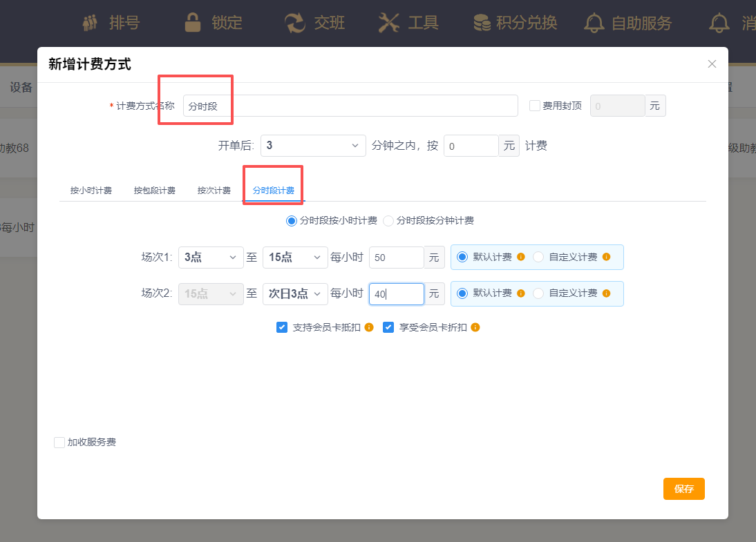Select 分时段按分钟计费 radio option

[x=388, y=221]
